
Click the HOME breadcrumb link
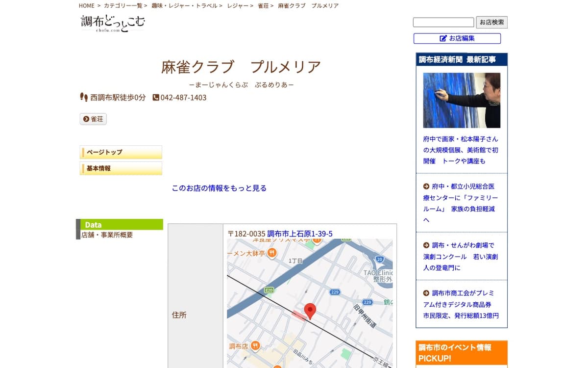point(87,6)
